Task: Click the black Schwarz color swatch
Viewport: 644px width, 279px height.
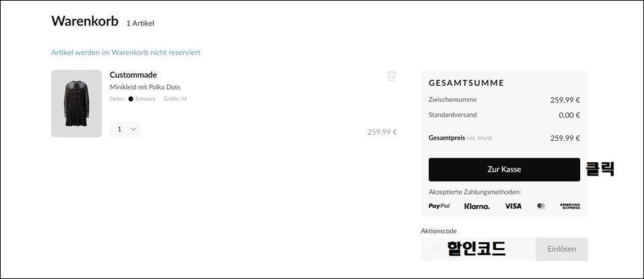Action: point(131,99)
